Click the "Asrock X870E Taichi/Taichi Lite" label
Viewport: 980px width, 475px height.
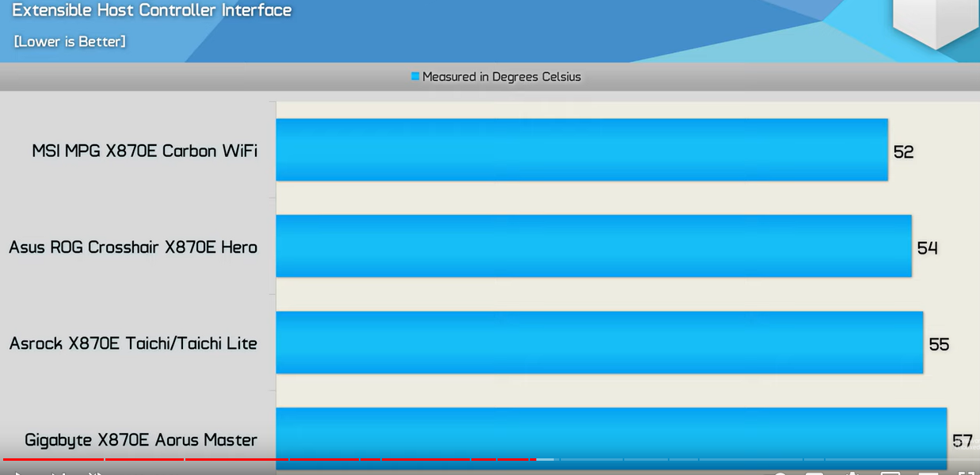(x=133, y=343)
